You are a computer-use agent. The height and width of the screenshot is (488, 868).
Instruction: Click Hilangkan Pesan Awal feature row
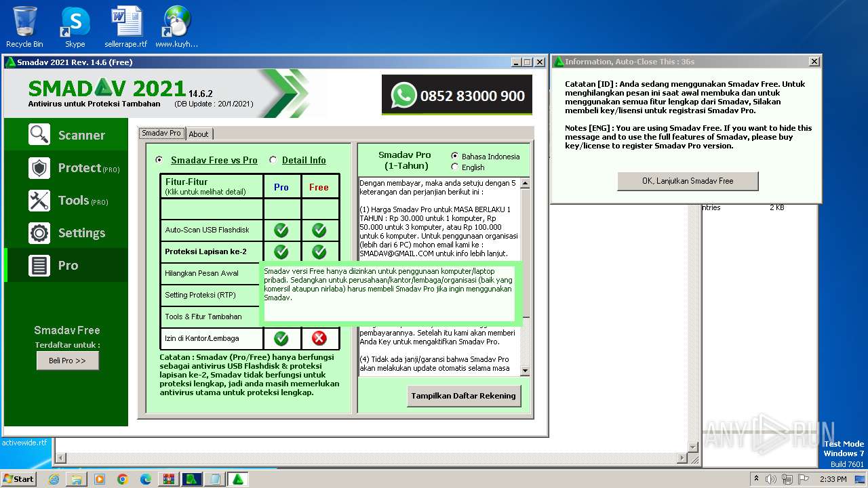[211, 273]
